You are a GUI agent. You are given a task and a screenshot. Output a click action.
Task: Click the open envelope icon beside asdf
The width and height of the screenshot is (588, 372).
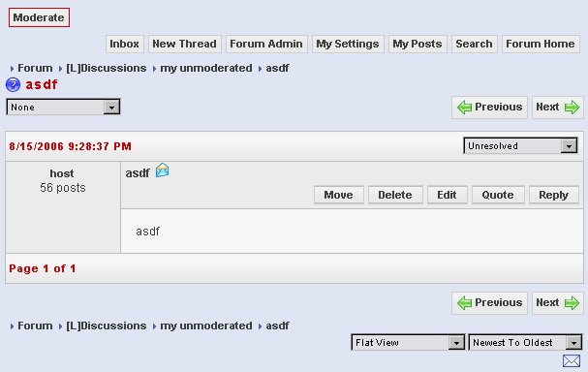(162, 170)
